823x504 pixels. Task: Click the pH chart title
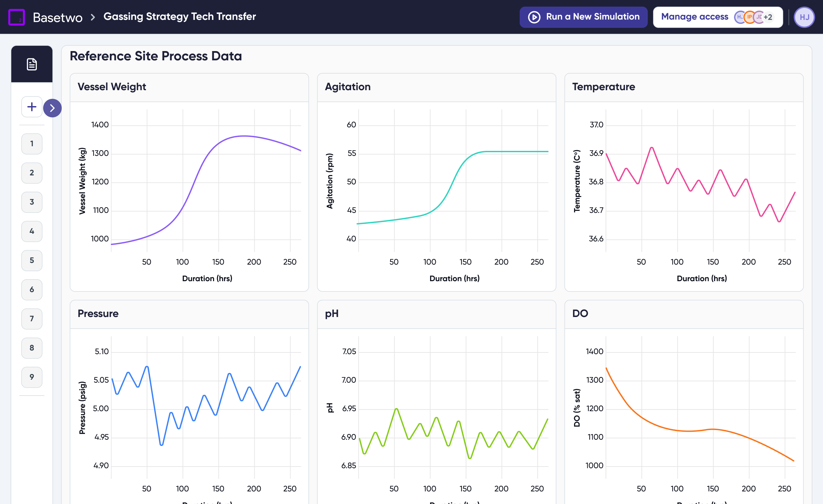(x=332, y=313)
